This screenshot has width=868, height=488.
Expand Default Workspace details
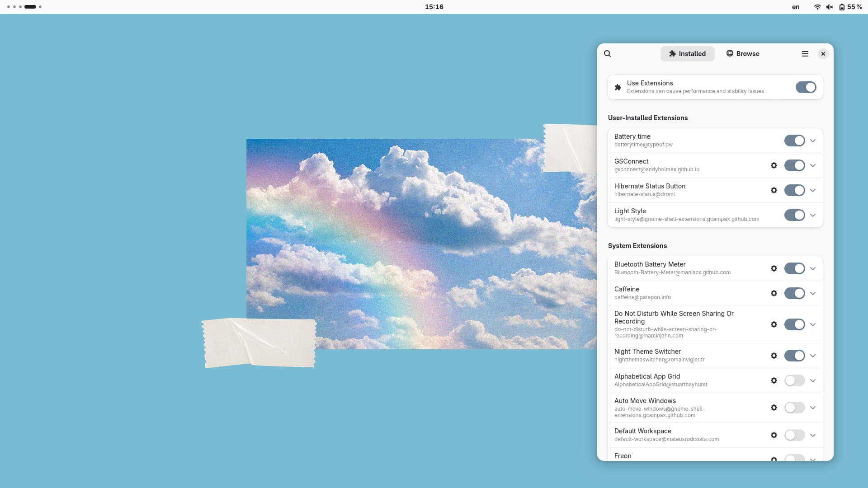[813, 435]
